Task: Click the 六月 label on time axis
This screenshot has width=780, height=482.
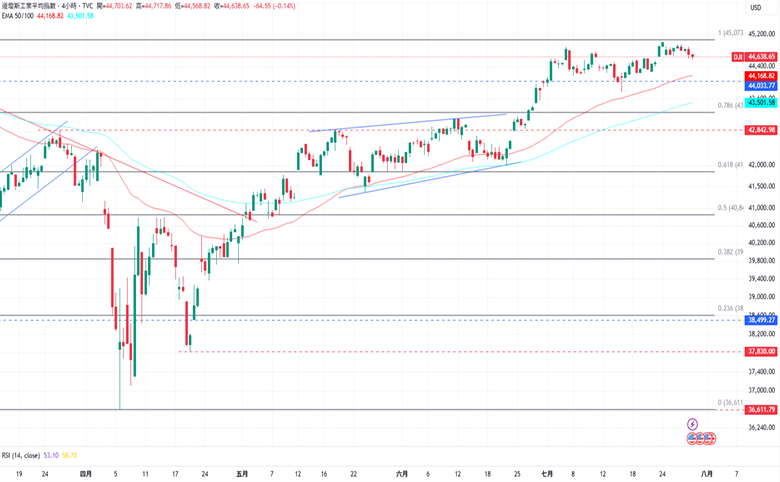Action: coord(402,474)
